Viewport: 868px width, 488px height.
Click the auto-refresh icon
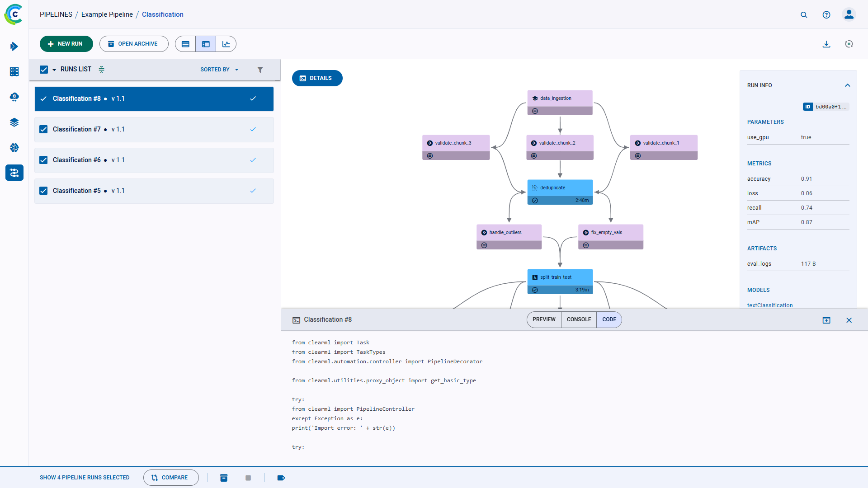click(x=849, y=44)
